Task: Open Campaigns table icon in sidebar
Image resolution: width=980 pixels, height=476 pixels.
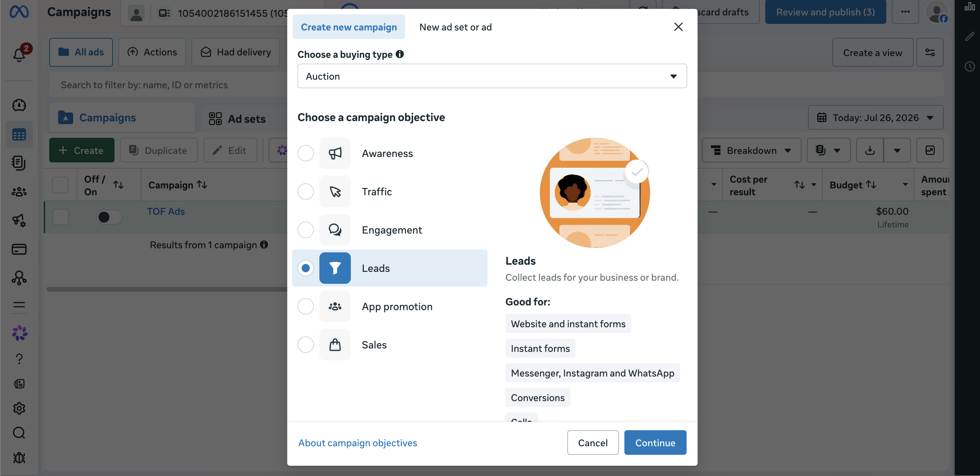Action: [x=19, y=134]
